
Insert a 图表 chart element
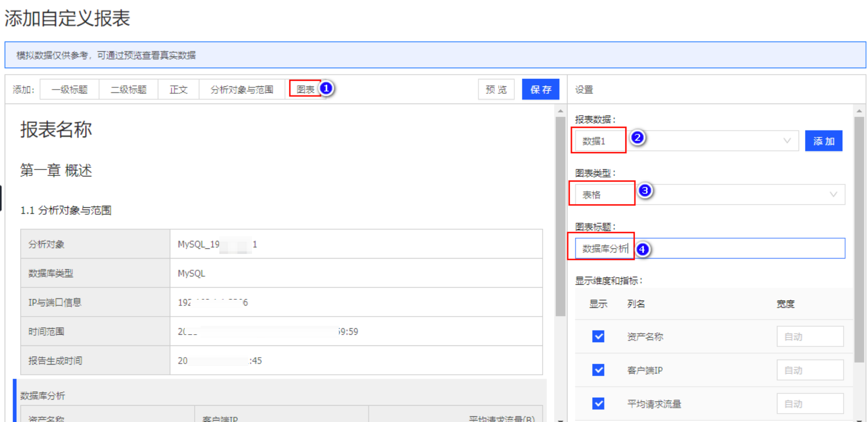pyautogui.click(x=306, y=90)
